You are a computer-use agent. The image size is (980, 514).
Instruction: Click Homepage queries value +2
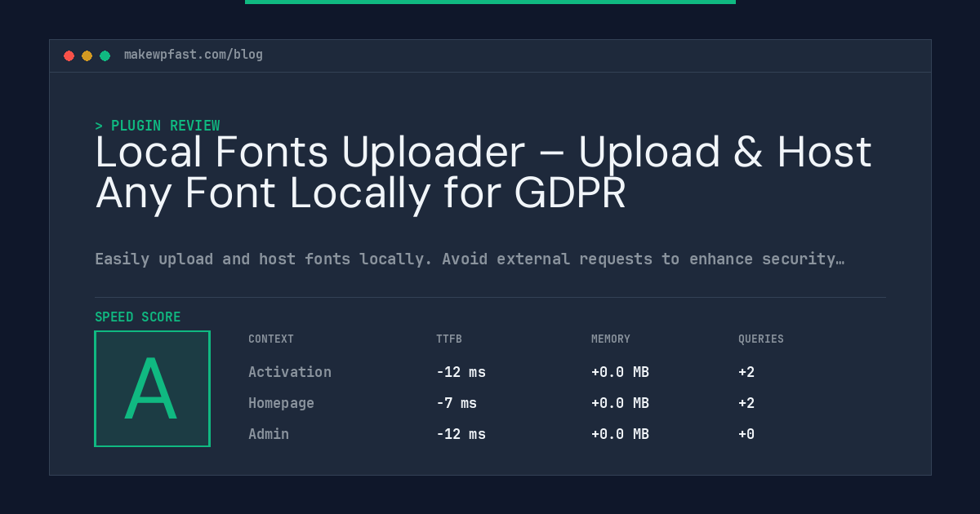[746, 403]
